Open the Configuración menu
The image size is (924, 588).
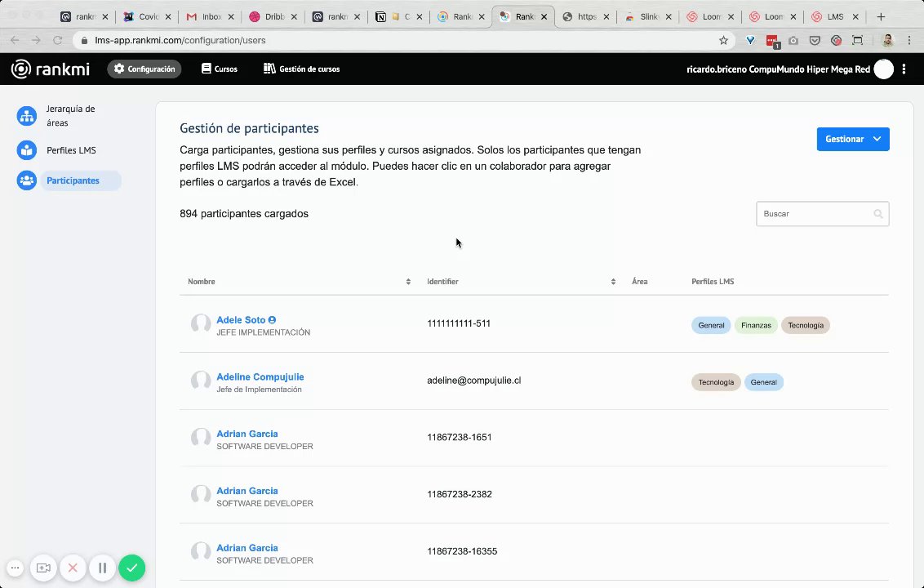(x=144, y=69)
